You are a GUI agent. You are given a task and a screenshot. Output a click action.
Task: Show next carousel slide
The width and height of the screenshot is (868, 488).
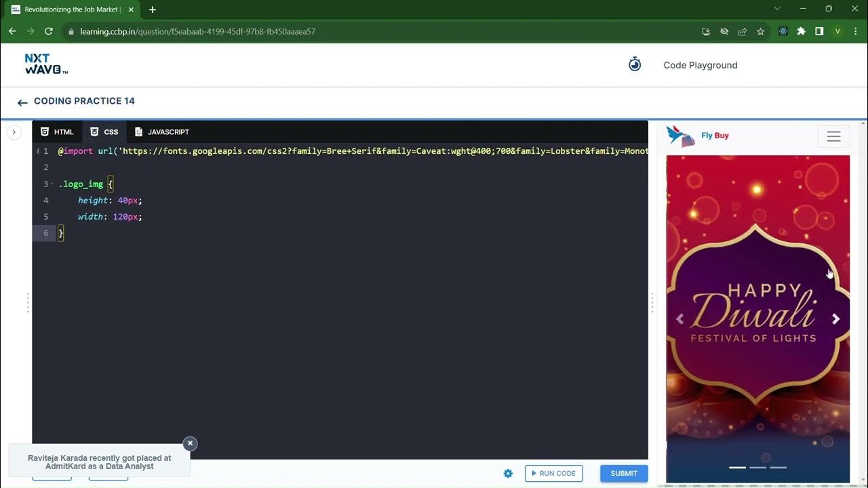[x=835, y=319]
